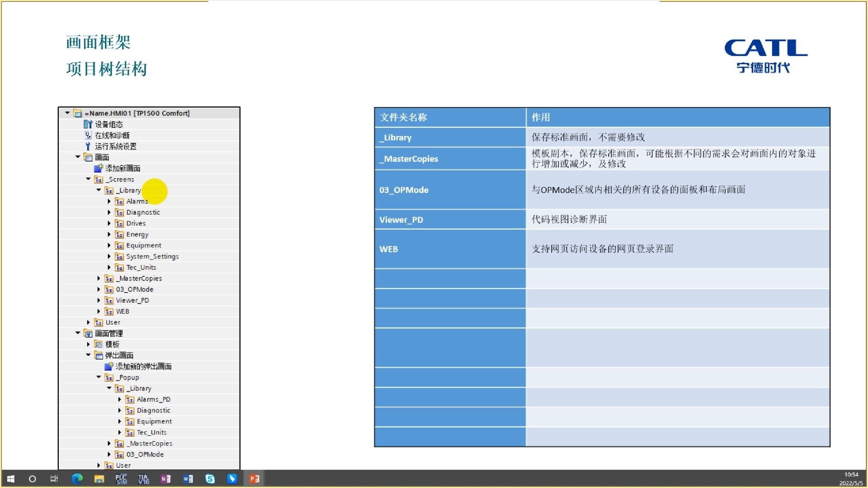The image size is (868, 488).
Task: Open the Windows Start menu
Action: 11,479
